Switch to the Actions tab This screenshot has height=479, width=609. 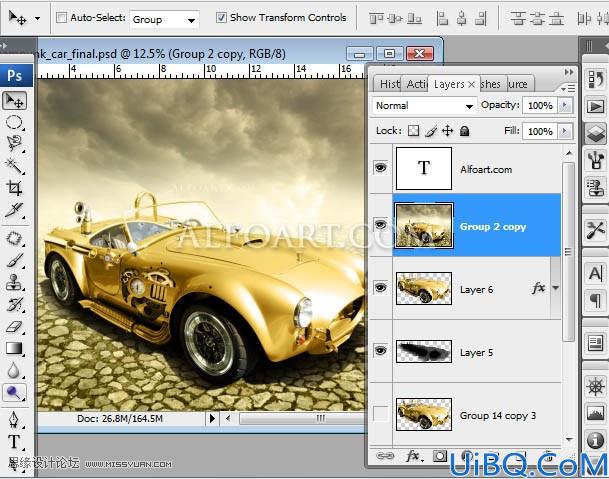[416, 84]
